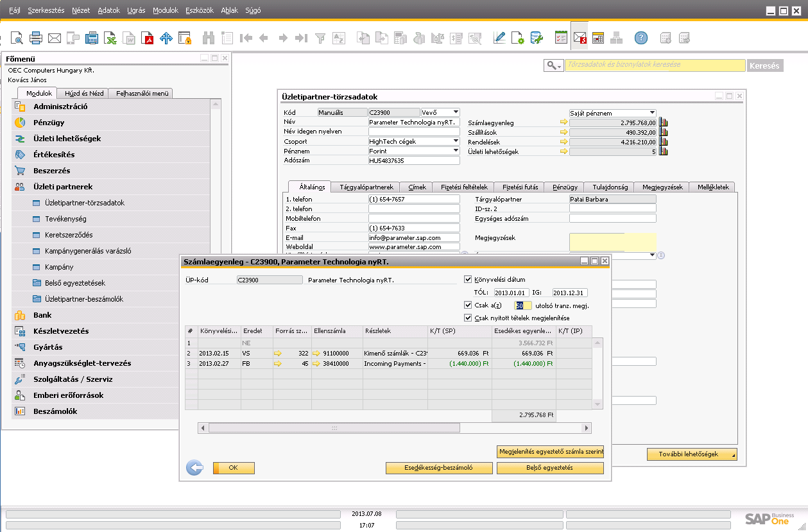Open print preview from the toolbar

(x=17, y=39)
